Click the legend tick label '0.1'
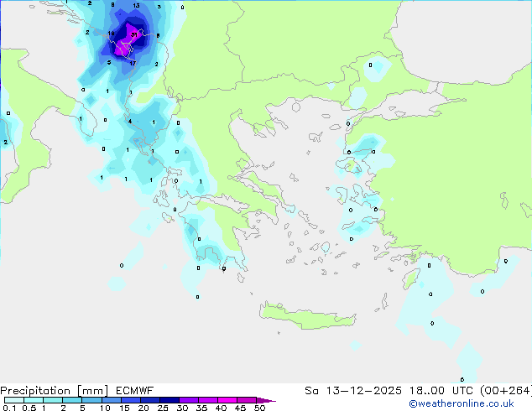Image resolution: width=532 pixels, height=411 pixels. pyautogui.click(x=9, y=408)
